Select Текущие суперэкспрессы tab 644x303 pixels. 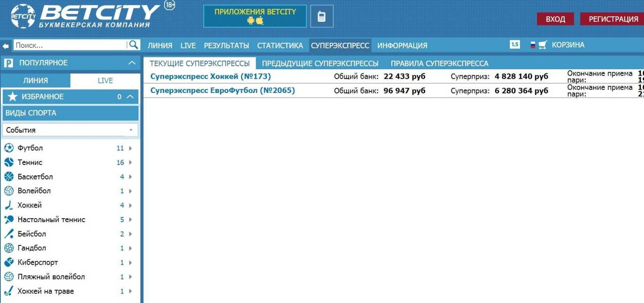click(x=200, y=63)
